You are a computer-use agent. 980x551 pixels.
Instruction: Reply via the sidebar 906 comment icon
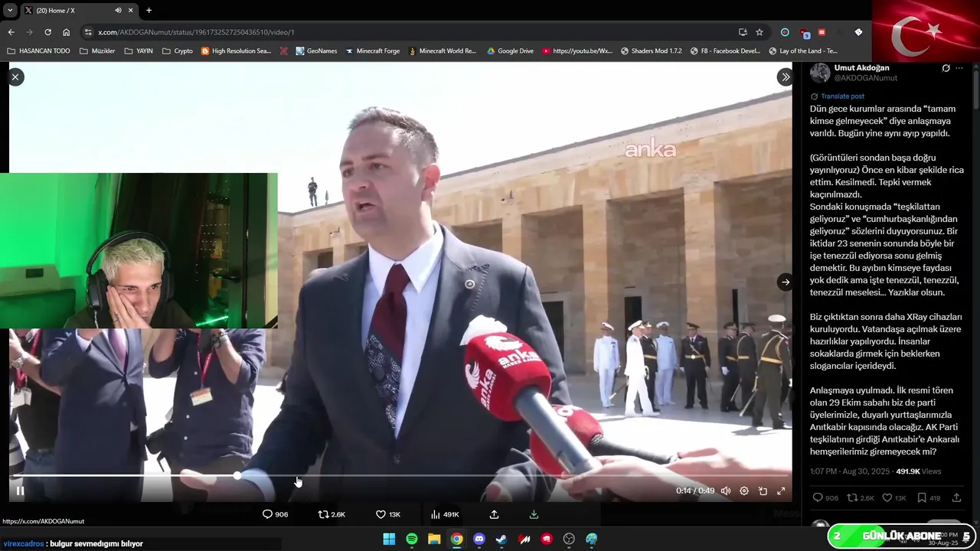click(825, 498)
